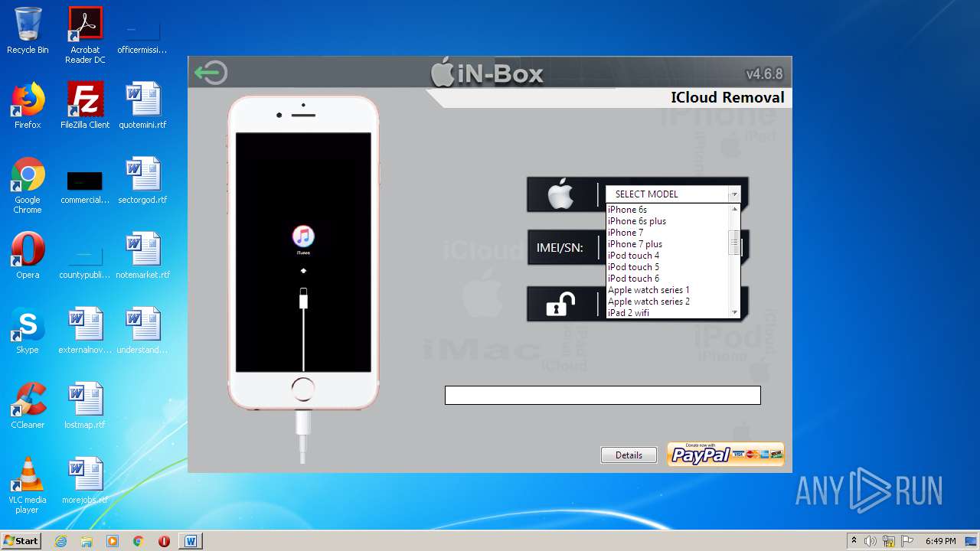This screenshot has height=551, width=980.
Task: Click the Action Center flag icon
Action: coord(907,541)
